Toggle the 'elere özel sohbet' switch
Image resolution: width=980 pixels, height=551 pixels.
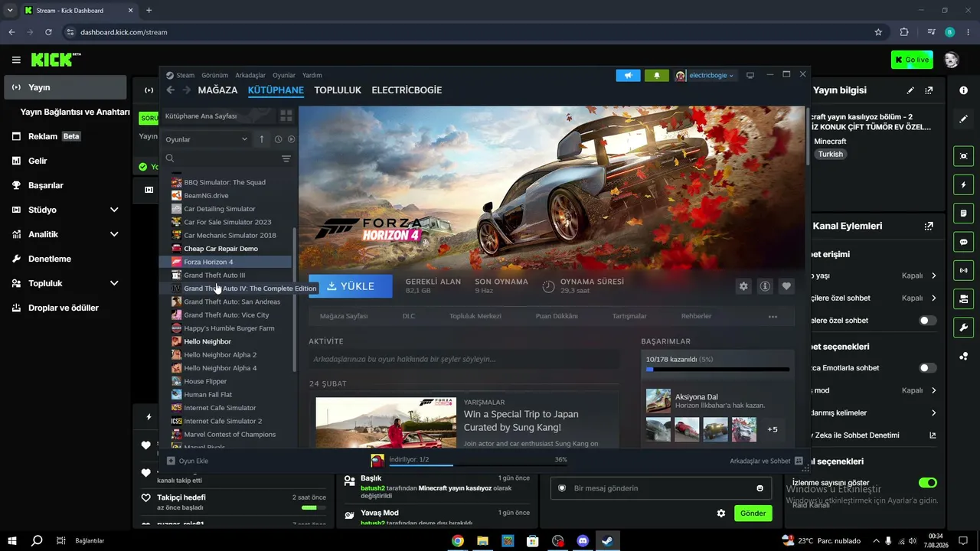tap(927, 321)
